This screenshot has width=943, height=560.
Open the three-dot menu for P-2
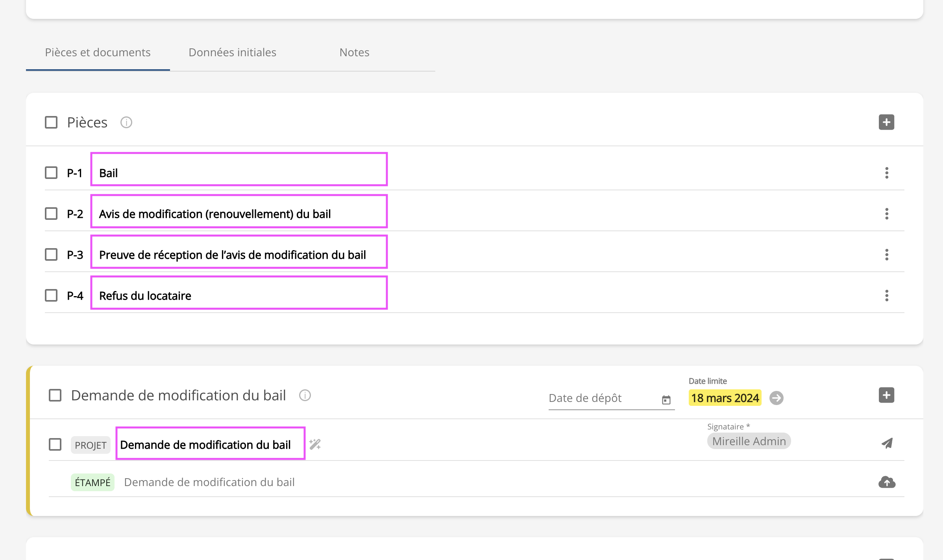(x=887, y=214)
